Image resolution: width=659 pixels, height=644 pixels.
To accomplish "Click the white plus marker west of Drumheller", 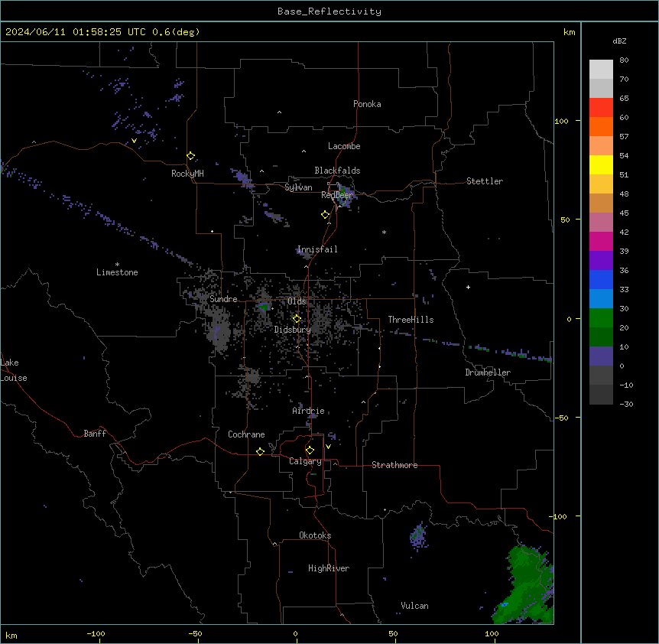I will pos(468,287).
